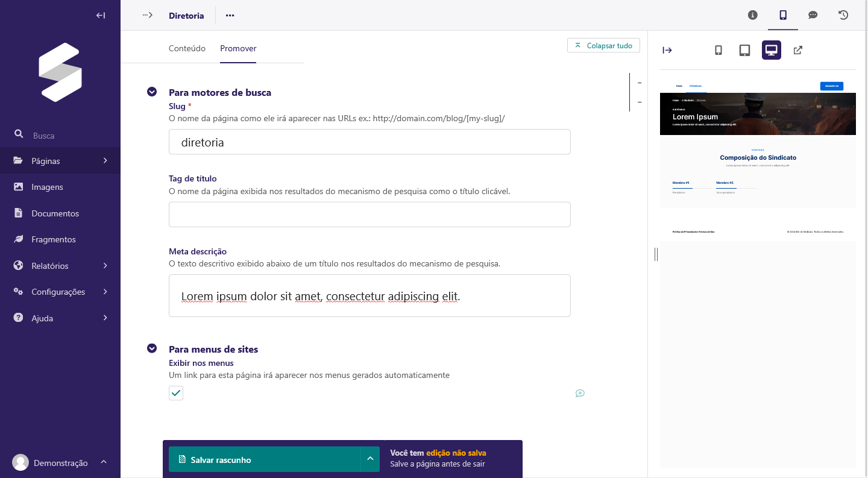Image resolution: width=868 pixels, height=478 pixels.
Task: Open the page history
Action: click(x=843, y=15)
